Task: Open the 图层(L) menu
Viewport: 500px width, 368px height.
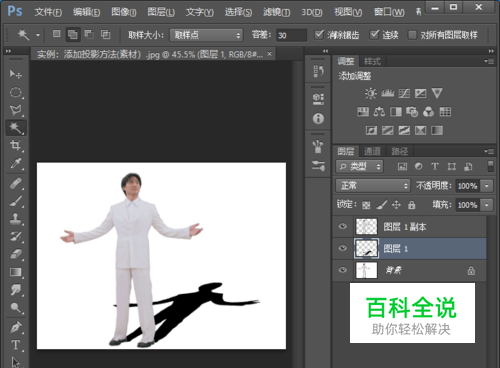Action: [x=161, y=12]
